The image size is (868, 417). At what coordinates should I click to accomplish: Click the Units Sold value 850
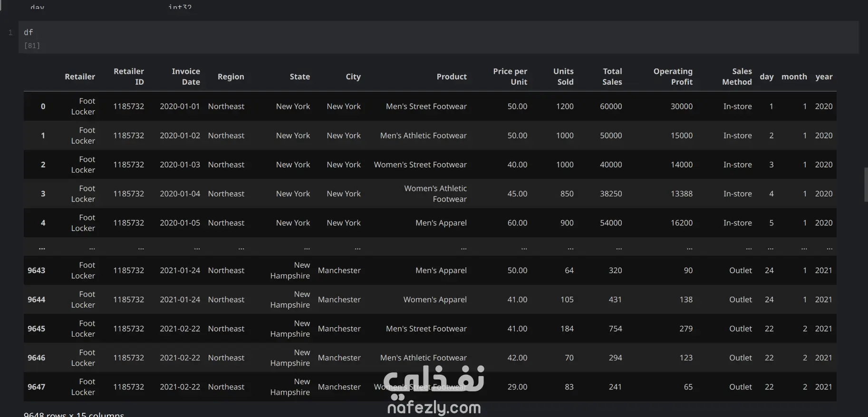(x=567, y=194)
